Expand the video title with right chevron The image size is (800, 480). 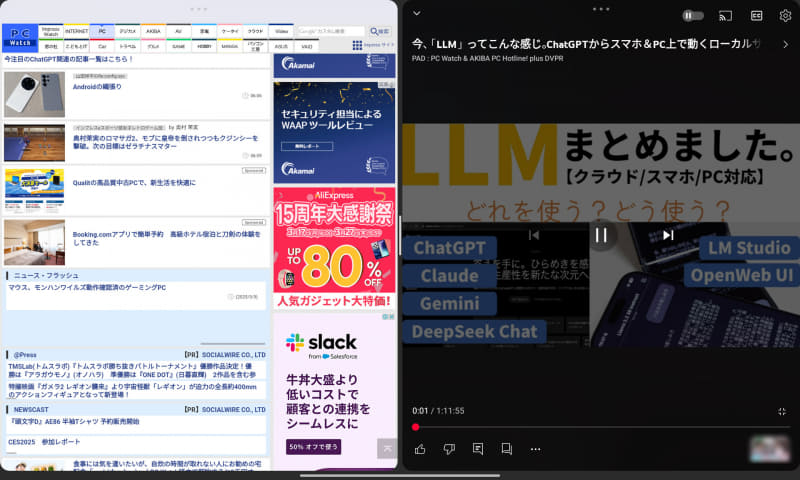[785, 44]
